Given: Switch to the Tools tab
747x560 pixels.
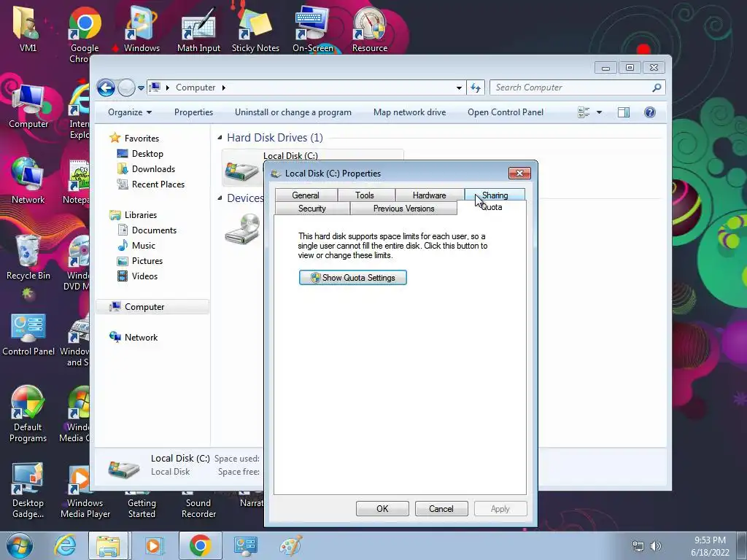Looking at the screenshot, I should point(365,195).
